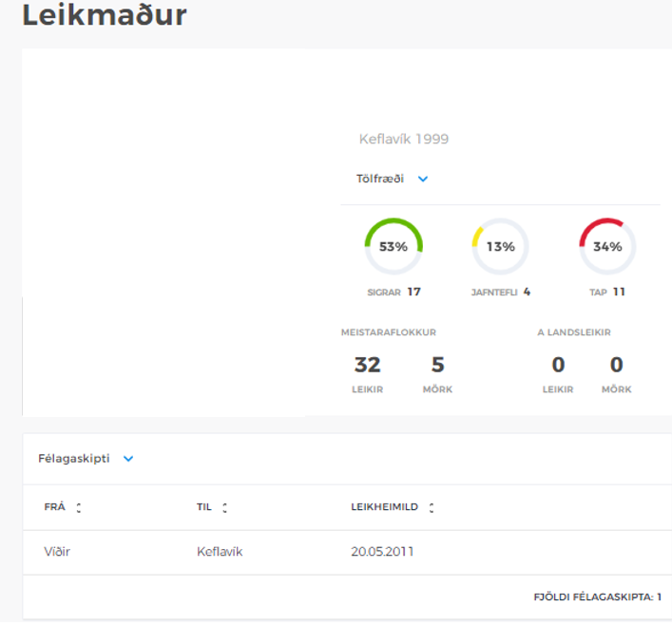672x625 pixels.
Task: Click the Keflavík 1999 subtitle text
Action: (404, 139)
